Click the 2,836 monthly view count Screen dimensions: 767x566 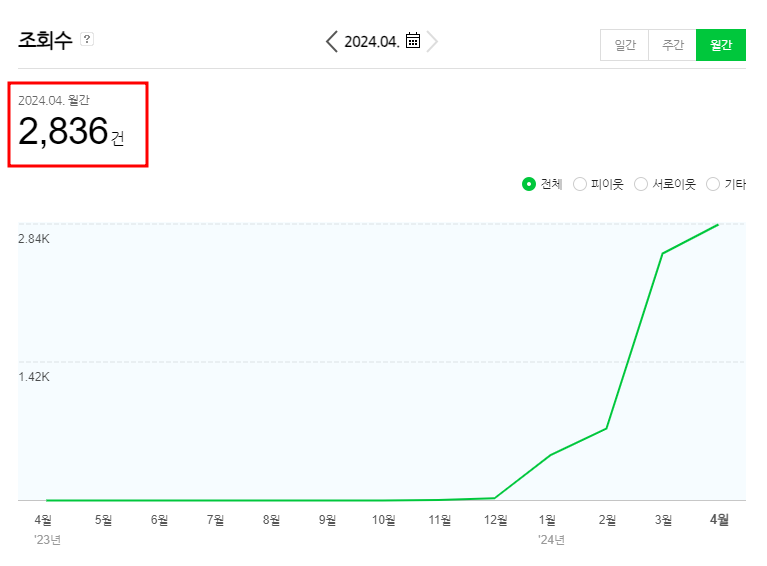pos(63,131)
